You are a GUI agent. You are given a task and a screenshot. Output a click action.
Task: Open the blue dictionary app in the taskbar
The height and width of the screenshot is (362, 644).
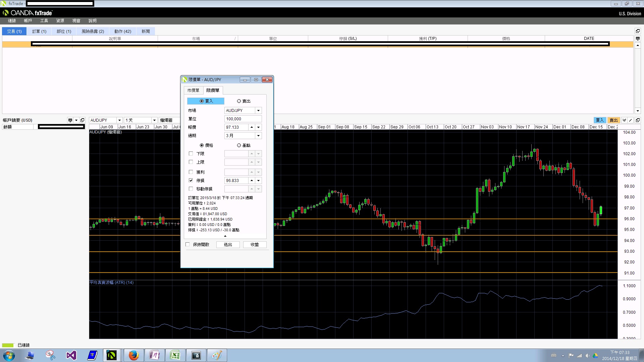tap(92, 355)
